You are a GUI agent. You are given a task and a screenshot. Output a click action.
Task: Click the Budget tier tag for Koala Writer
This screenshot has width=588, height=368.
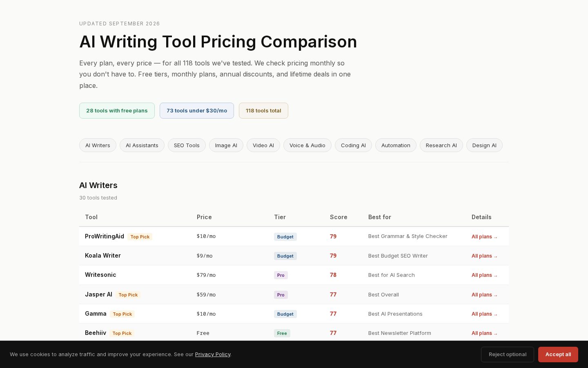click(285, 256)
